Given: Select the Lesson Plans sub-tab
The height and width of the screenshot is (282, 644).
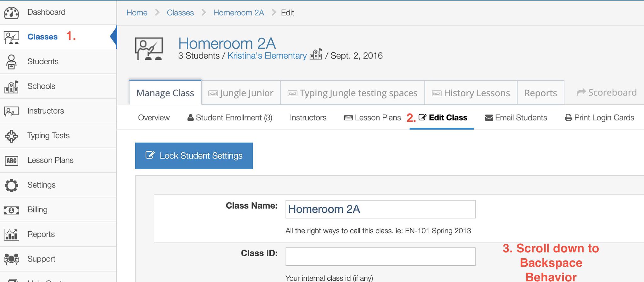Looking at the screenshot, I should (x=373, y=118).
